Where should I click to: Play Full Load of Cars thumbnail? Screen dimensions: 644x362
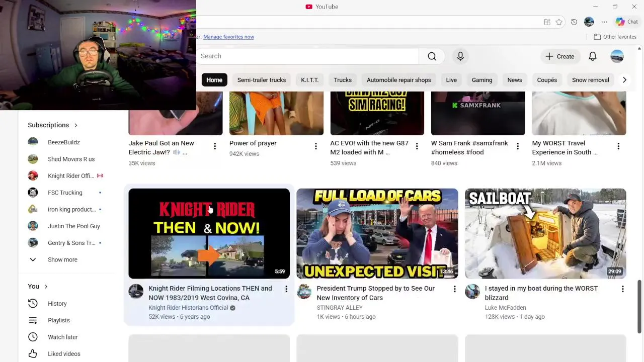pos(377,234)
